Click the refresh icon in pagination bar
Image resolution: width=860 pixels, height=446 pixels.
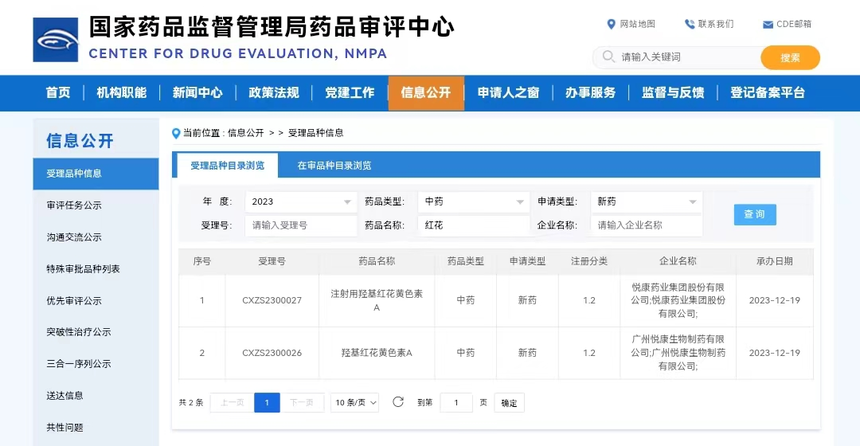coord(398,402)
